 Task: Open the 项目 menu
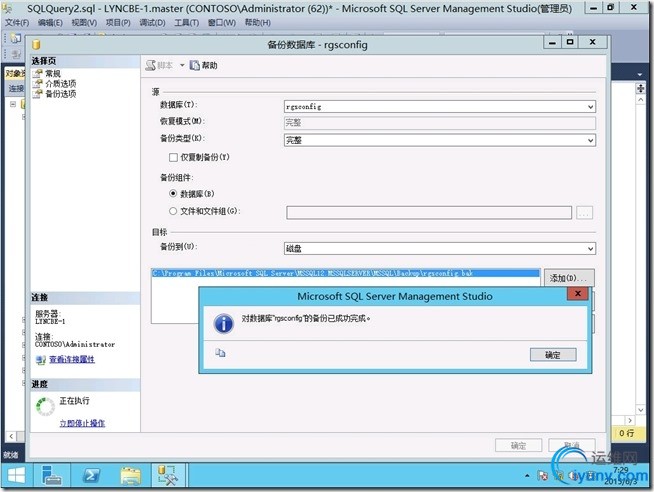click(118, 23)
